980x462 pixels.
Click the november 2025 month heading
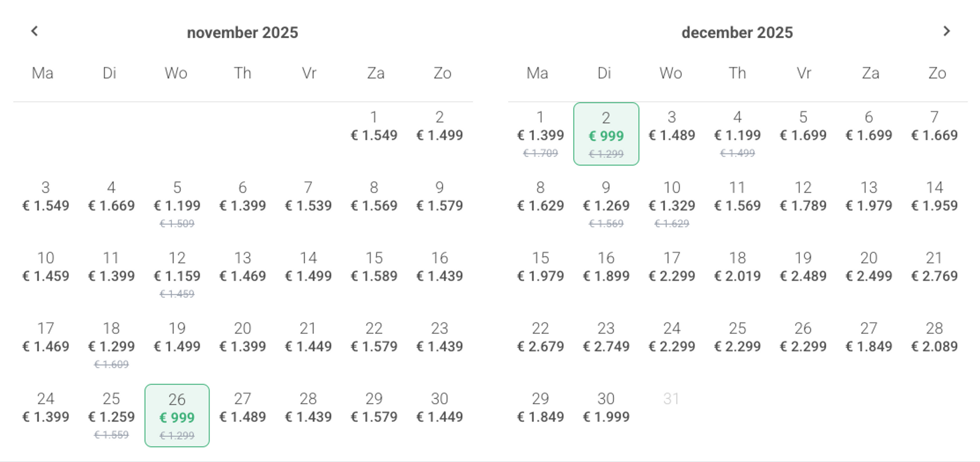[243, 32]
